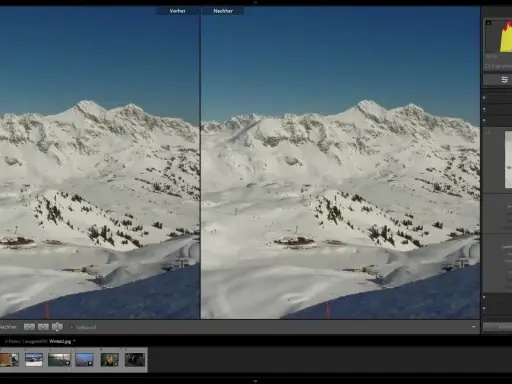Click the before image of the mountain
Screen dimensions: 512x384
[100, 162]
